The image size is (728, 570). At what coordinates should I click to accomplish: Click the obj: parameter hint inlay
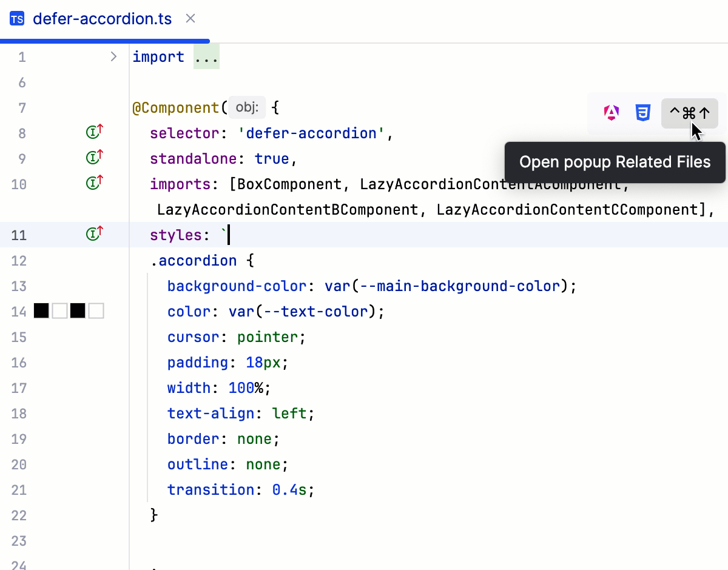click(247, 107)
